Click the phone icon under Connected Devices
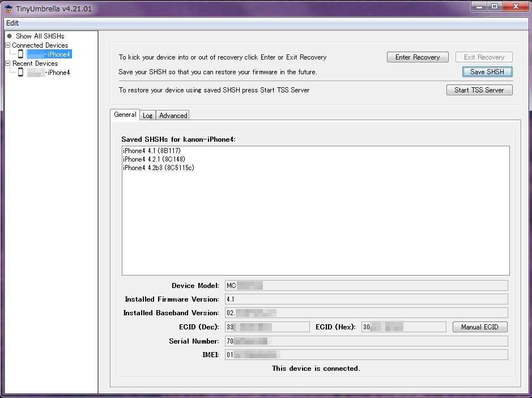Screen dimensions: 532x398 [x=21, y=54]
